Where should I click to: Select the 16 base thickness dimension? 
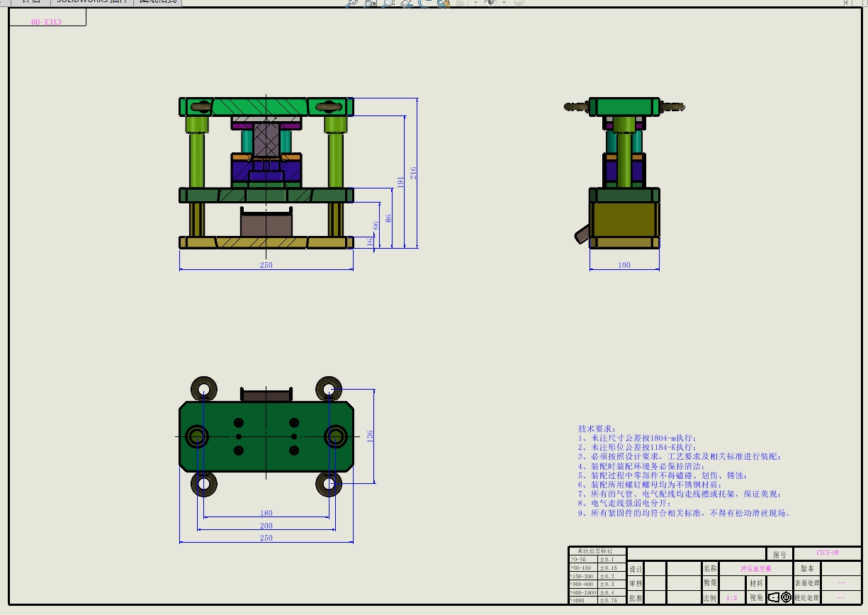pyautogui.click(x=370, y=242)
